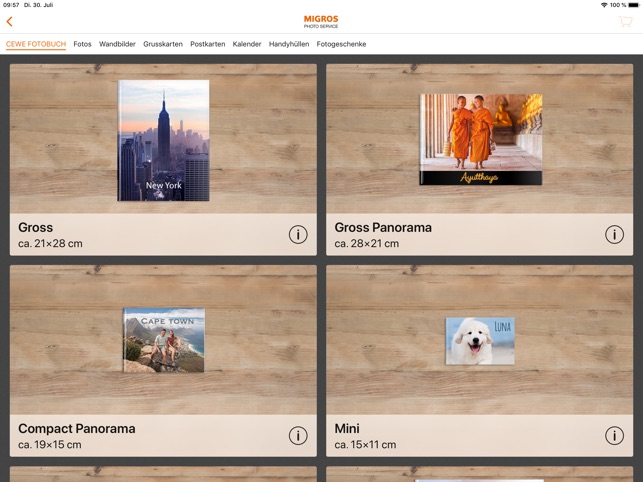Show info for the Mini photo book

coord(614,436)
